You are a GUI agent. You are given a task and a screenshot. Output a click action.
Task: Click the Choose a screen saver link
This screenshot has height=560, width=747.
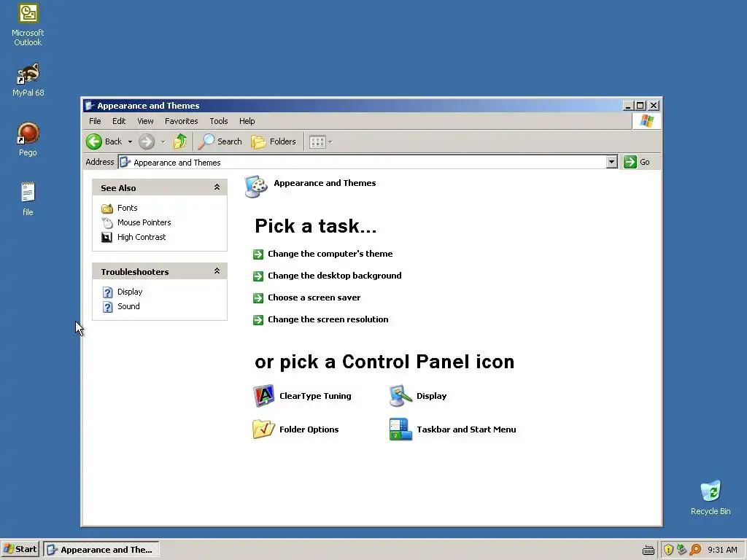coord(314,297)
